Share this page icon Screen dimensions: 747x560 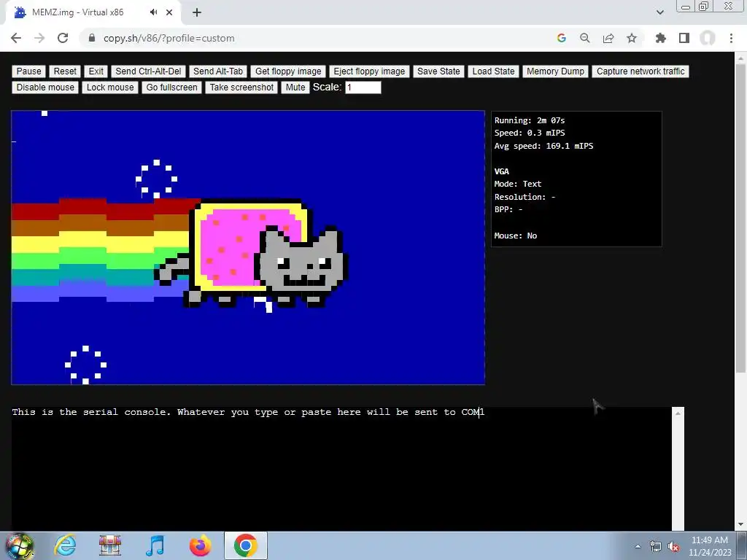pyautogui.click(x=608, y=38)
